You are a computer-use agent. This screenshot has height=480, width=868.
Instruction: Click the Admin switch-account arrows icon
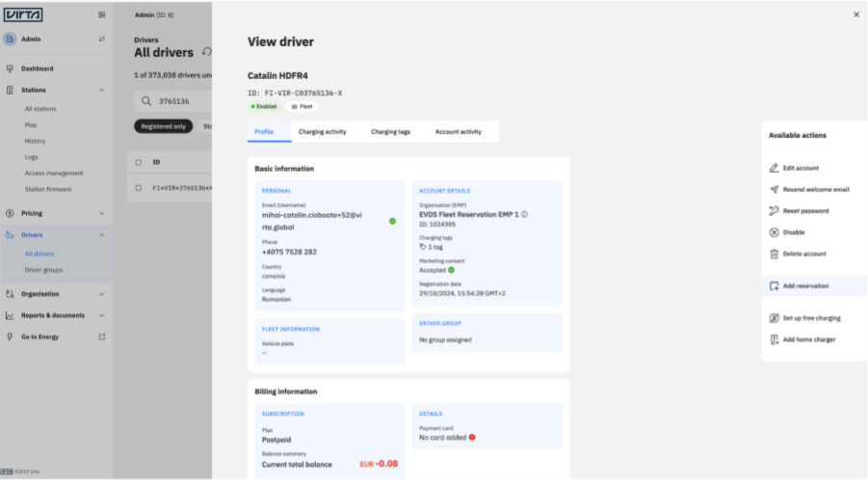(102, 40)
